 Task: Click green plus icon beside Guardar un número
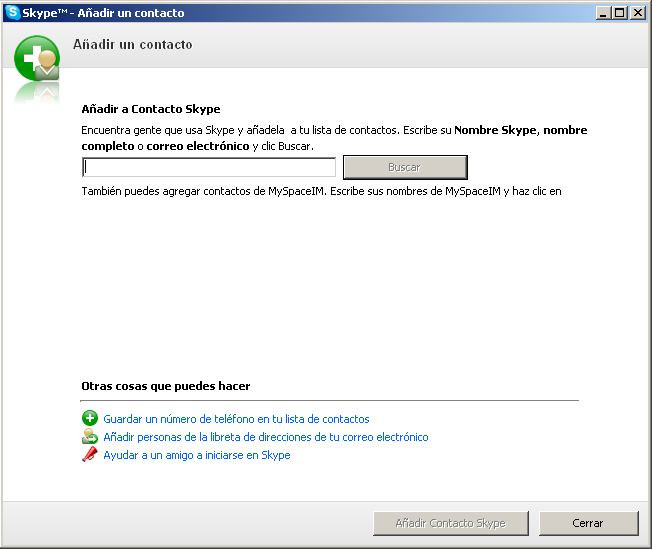(x=90, y=418)
